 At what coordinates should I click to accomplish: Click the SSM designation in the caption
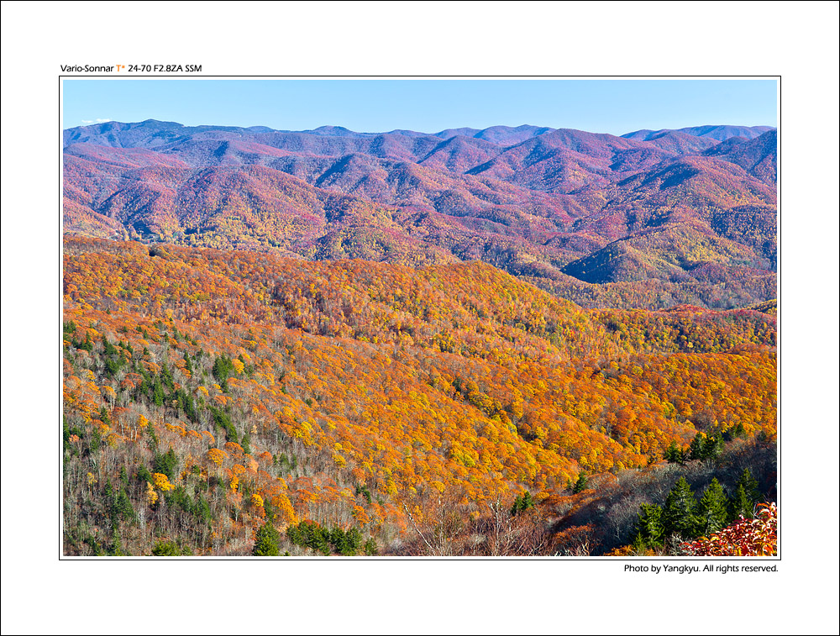point(193,68)
